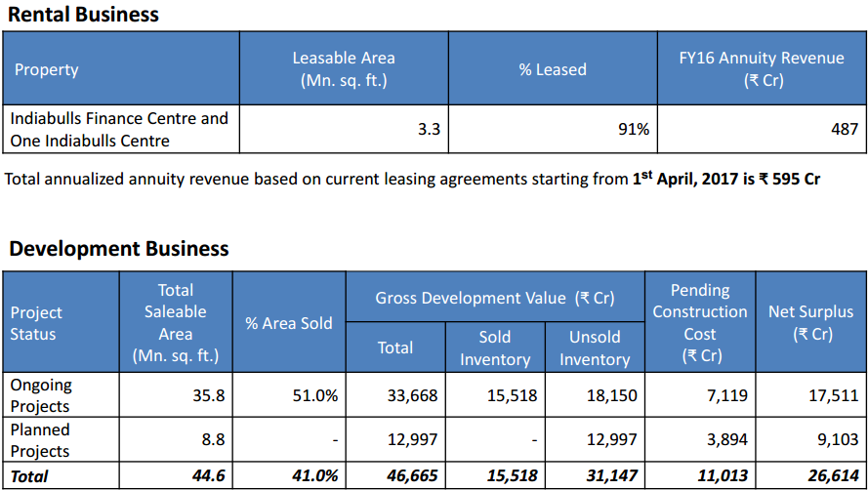
Task: Select the Indiabulls Finance Centre property cell
Action: (119, 130)
